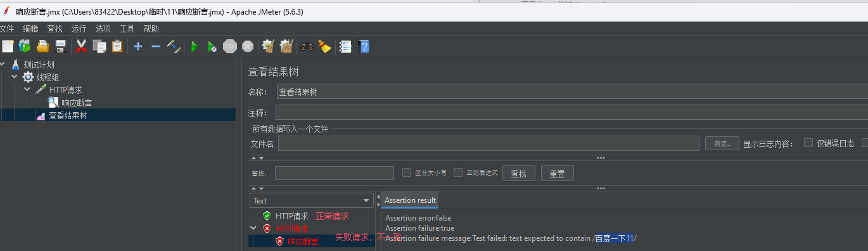Focus the 注释 comment field
Viewport: 868px width, 251px height.
coord(572,112)
